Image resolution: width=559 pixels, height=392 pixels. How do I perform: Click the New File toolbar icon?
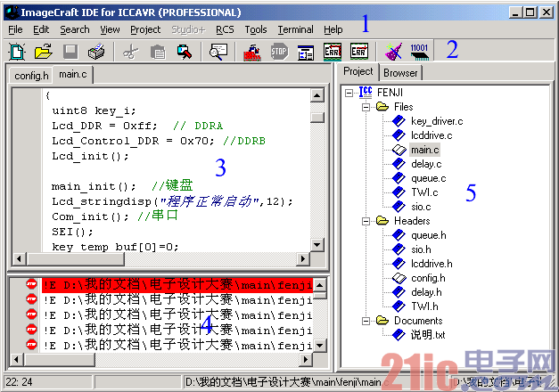click(x=18, y=52)
